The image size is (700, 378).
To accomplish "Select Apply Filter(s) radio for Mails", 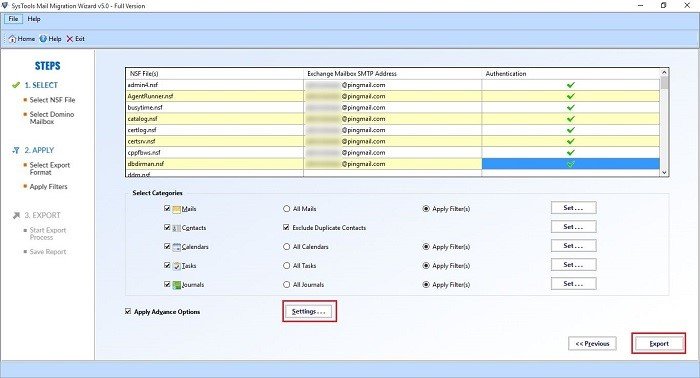I will 426,209.
